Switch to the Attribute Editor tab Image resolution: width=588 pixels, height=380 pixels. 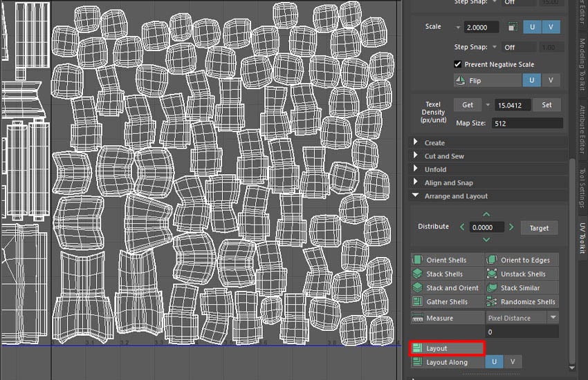(581, 130)
